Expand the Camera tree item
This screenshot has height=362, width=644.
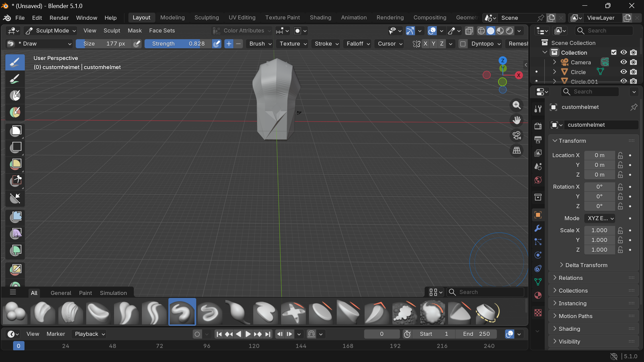(554, 62)
